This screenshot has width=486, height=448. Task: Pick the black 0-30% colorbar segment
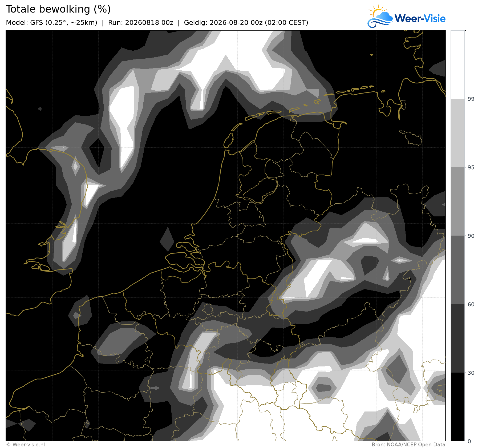point(458,407)
